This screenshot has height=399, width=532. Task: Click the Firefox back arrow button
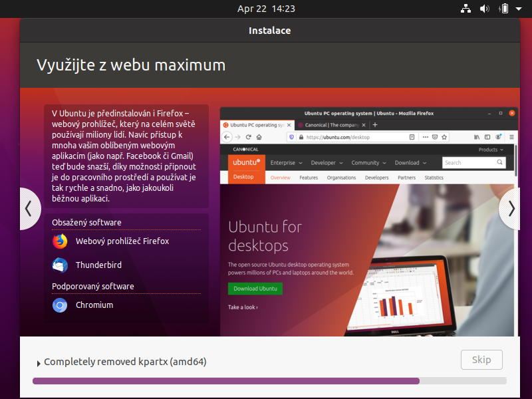227,137
